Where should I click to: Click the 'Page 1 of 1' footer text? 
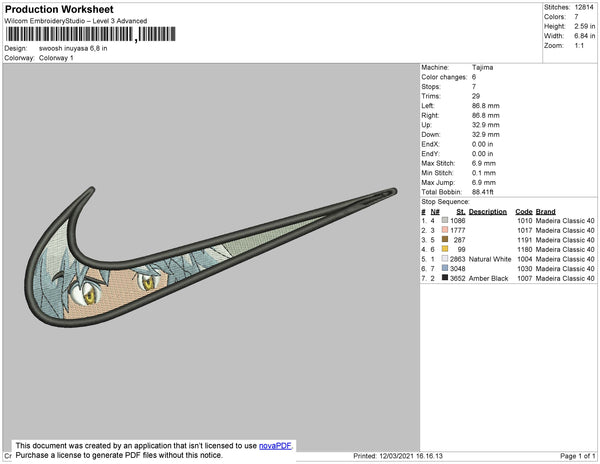(x=578, y=456)
